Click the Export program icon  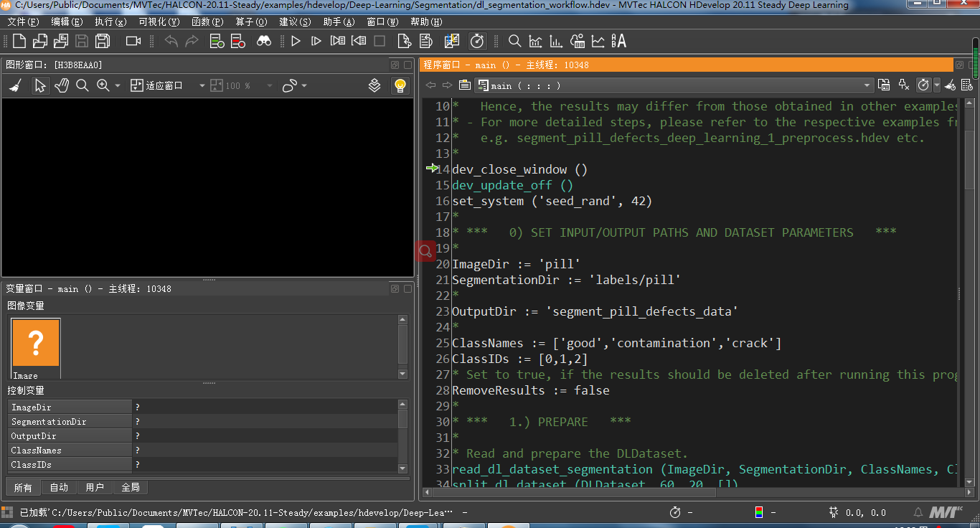(x=405, y=41)
